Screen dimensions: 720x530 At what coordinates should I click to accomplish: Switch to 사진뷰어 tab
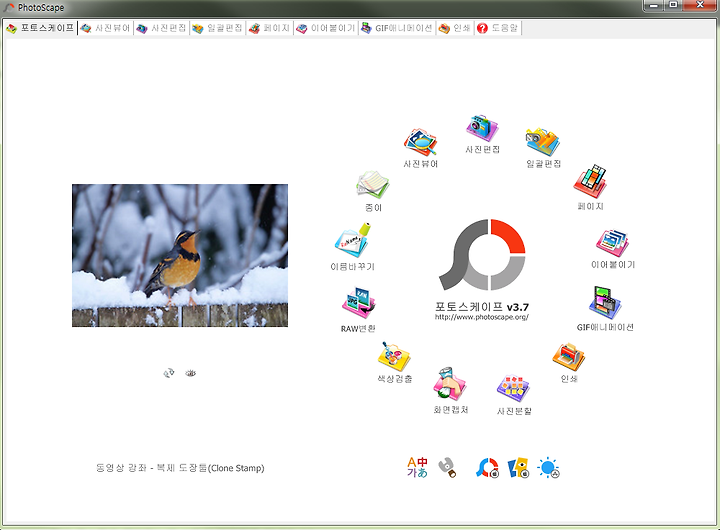click(x=106, y=28)
